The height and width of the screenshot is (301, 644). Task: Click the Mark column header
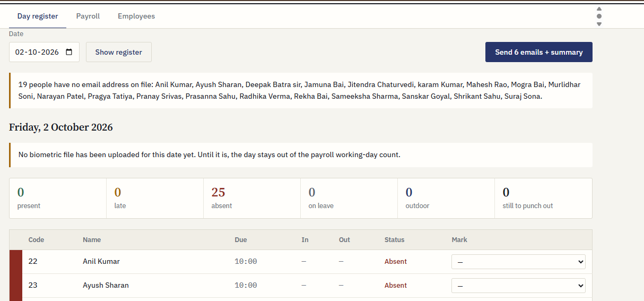pyautogui.click(x=459, y=240)
